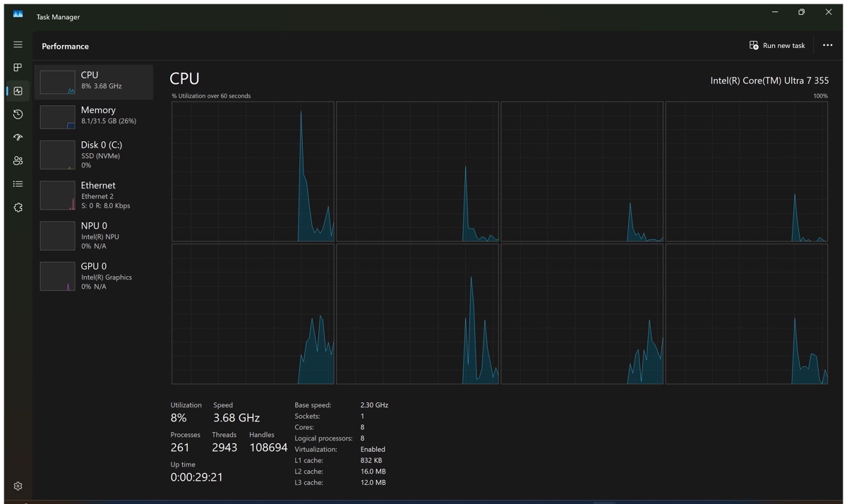Open App history page icon
Screen dimensions: 847x504
[18, 114]
